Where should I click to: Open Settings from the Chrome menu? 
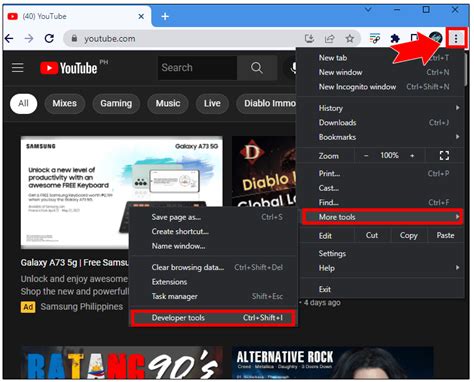tap(380, 253)
